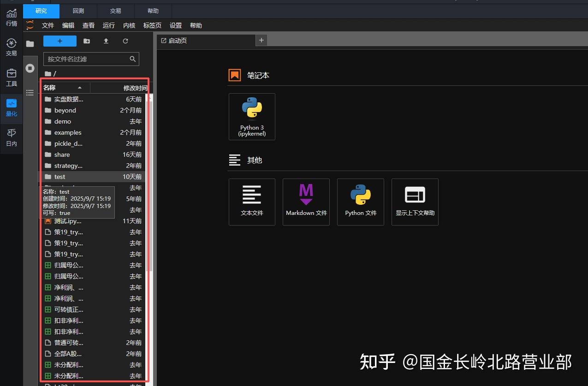The width and height of the screenshot is (588, 386).
Task: Open 显示上下文帮助 contextual help
Action: click(x=415, y=202)
